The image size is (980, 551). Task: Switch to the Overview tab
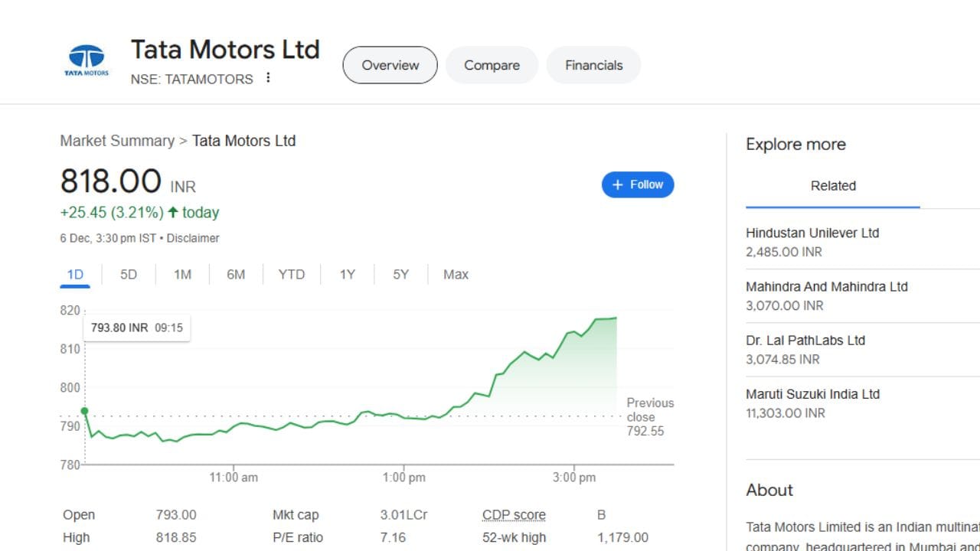390,65
